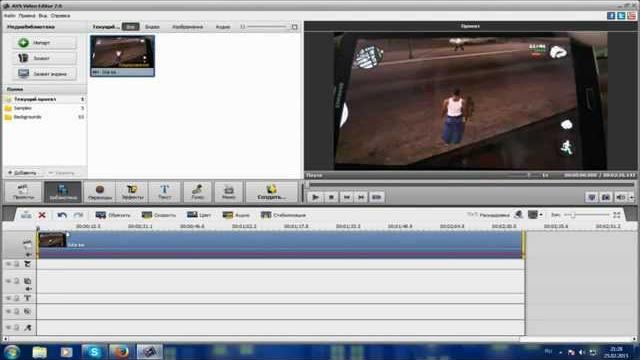Click the Capture camera button
Viewport: 640px width, 360px height.
[44, 58]
